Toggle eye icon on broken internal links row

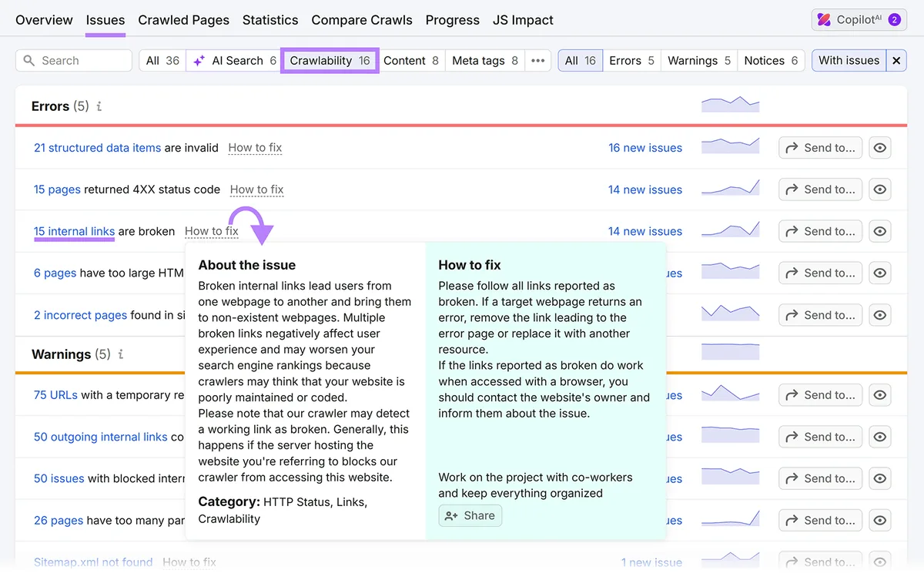click(880, 231)
